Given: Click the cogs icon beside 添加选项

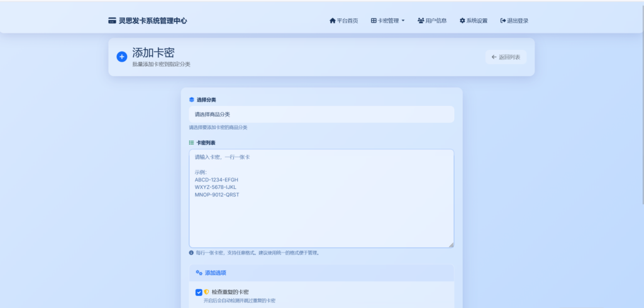Looking at the screenshot, I should click(x=199, y=273).
